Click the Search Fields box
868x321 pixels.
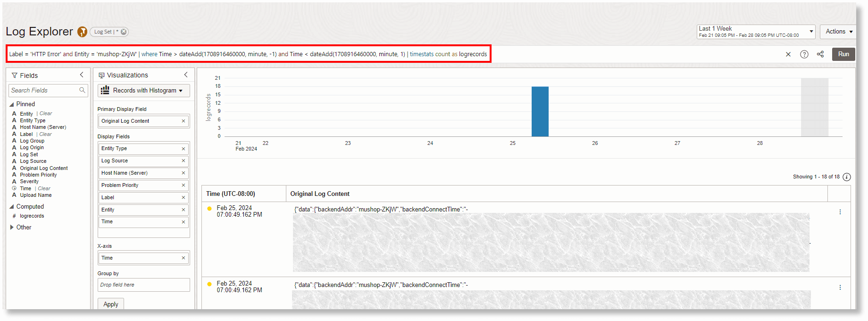[48, 90]
